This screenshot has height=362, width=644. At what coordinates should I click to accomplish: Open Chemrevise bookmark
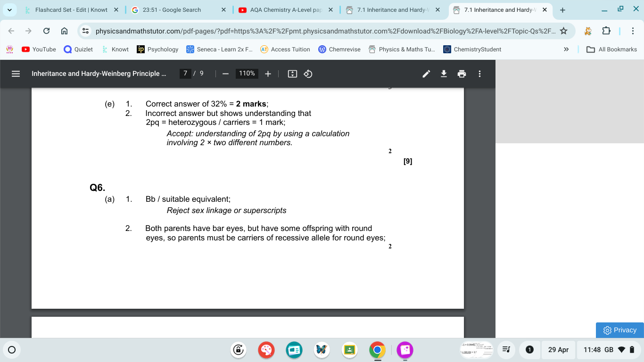pos(339,49)
